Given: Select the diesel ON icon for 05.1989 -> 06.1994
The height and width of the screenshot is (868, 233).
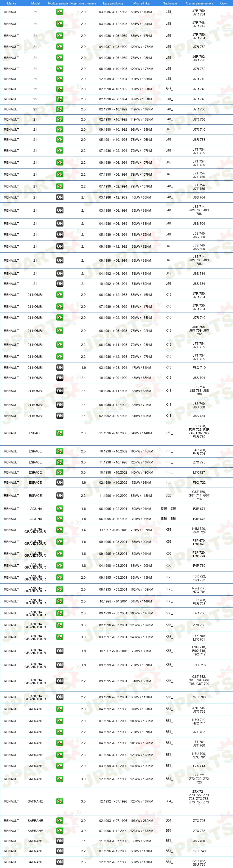Looking at the screenshot, I should click(x=60, y=235).
